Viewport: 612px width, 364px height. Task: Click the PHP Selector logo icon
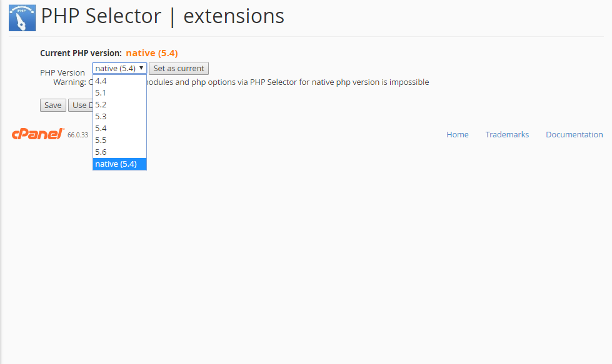click(23, 17)
